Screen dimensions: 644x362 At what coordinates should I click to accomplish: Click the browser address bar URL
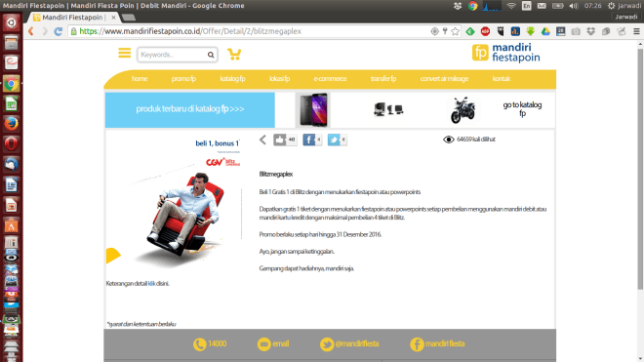pos(190,31)
